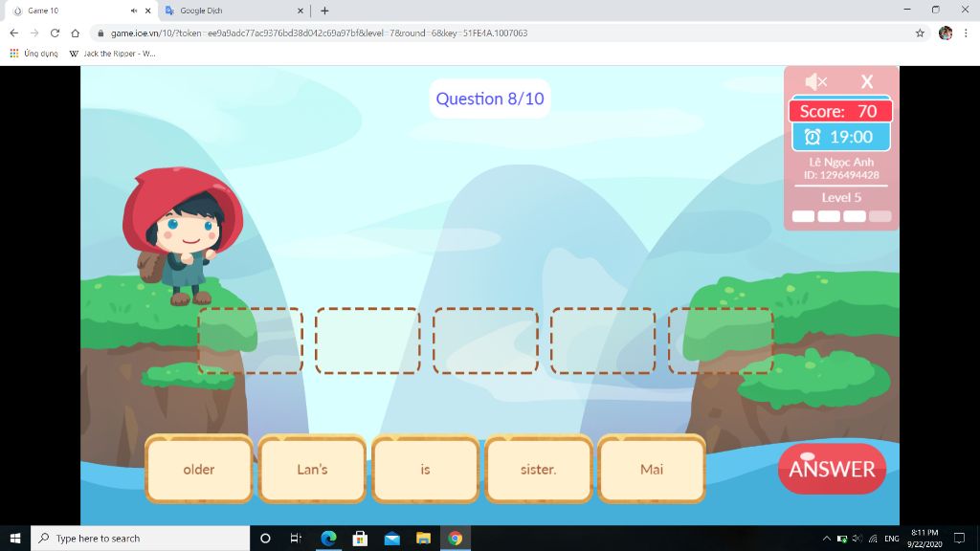Bookmark this page with the star

(920, 33)
